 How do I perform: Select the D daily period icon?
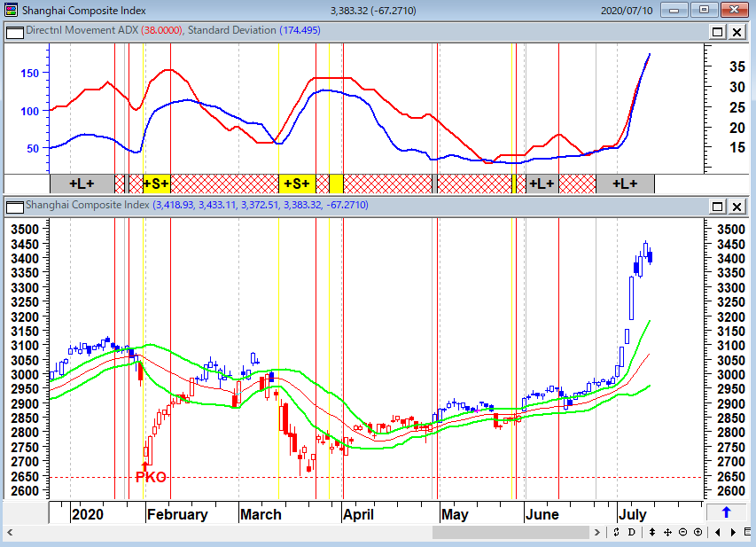point(632,532)
